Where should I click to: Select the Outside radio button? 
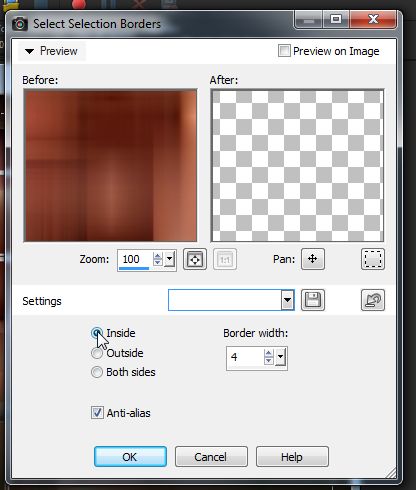(97, 353)
